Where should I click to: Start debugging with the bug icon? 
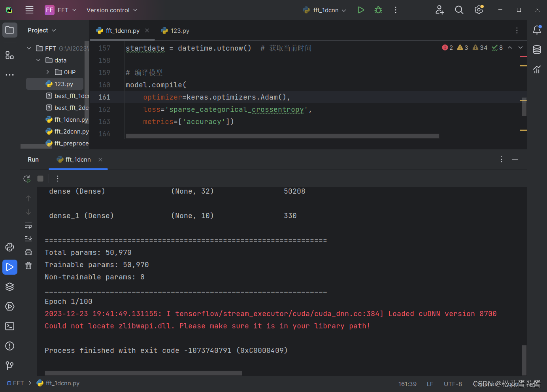378,9
